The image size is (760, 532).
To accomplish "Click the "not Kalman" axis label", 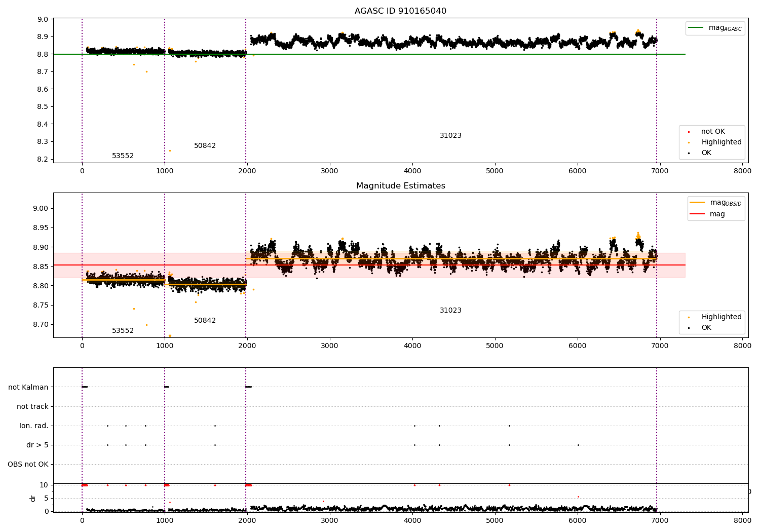I will point(28,387).
